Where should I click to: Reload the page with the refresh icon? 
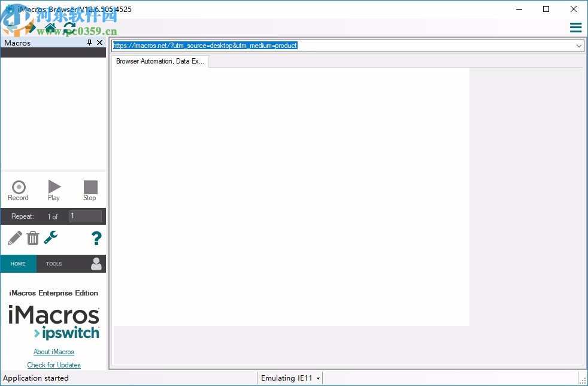point(69,28)
